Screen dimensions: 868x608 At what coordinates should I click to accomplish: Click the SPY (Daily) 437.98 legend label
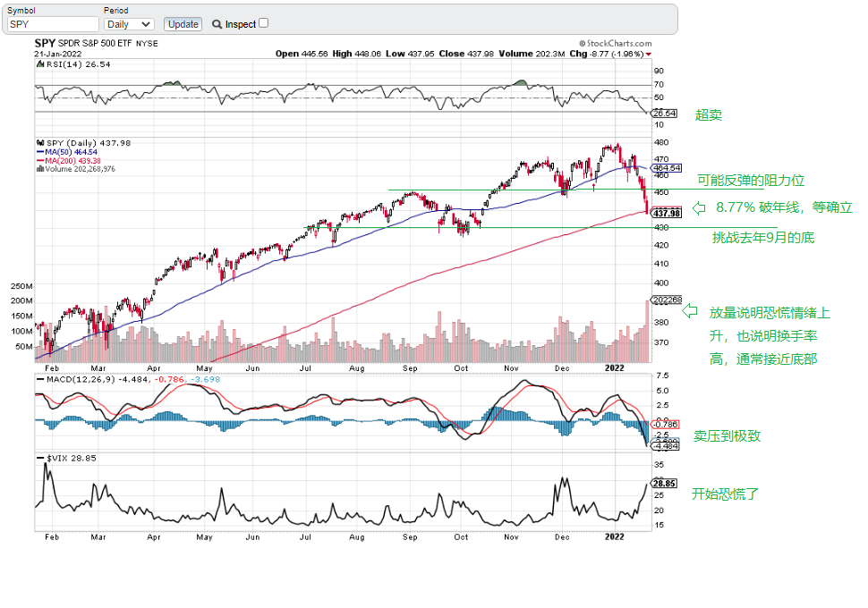click(x=89, y=143)
